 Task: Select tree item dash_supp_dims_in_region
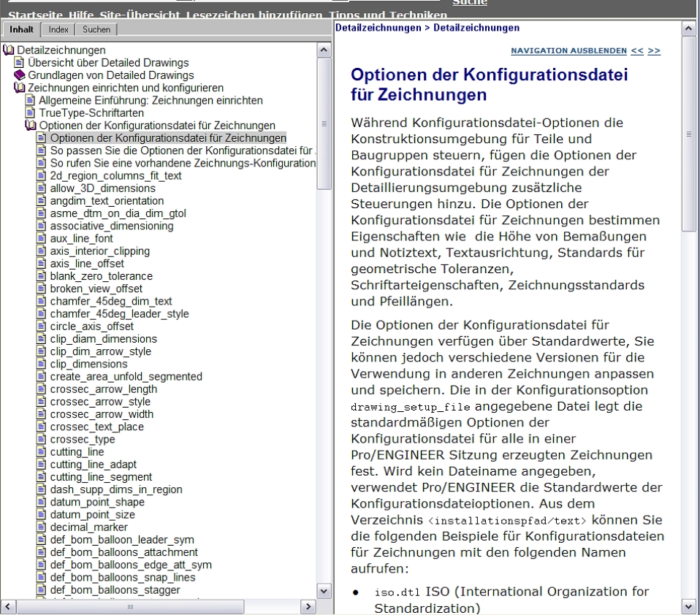point(116,489)
